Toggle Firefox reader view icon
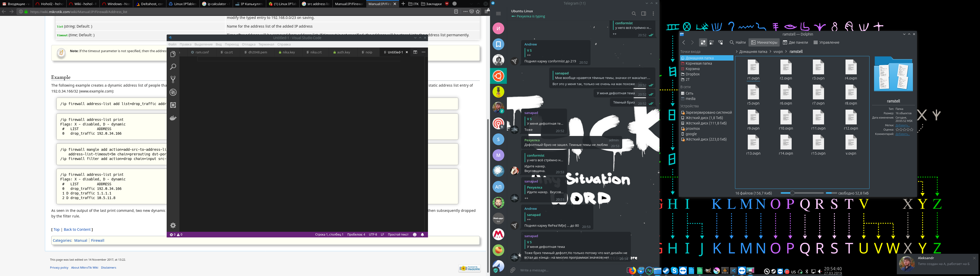 click(x=456, y=11)
